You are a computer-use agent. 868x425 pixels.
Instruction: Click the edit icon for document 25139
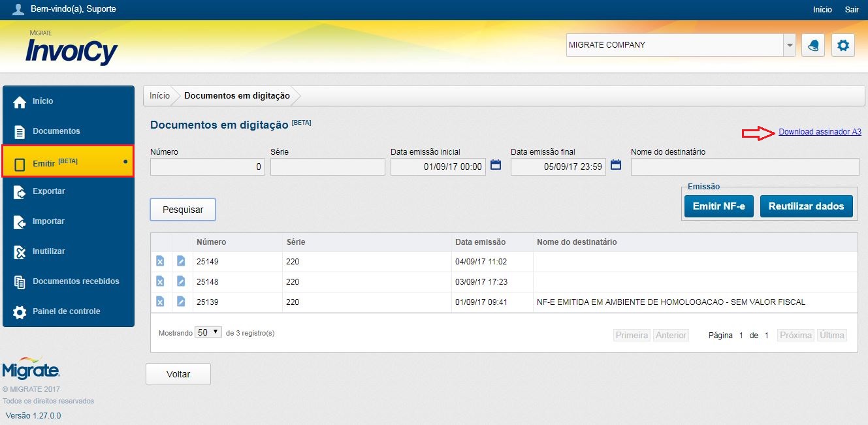(181, 302)
